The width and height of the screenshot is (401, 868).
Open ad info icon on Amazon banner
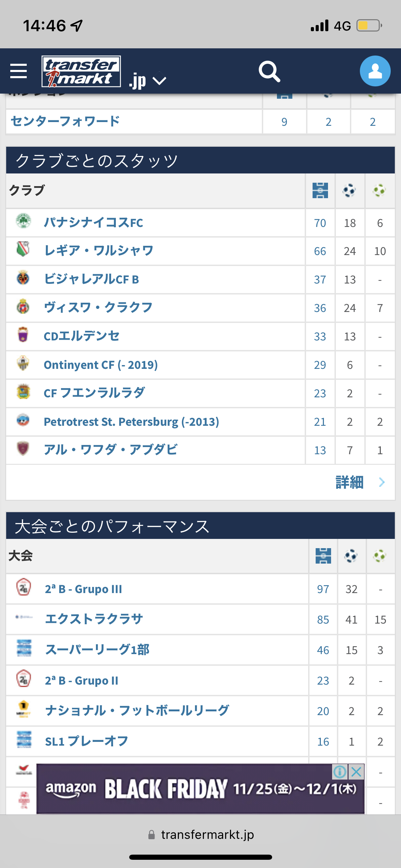pyautogui.click(x=340, y=772)
